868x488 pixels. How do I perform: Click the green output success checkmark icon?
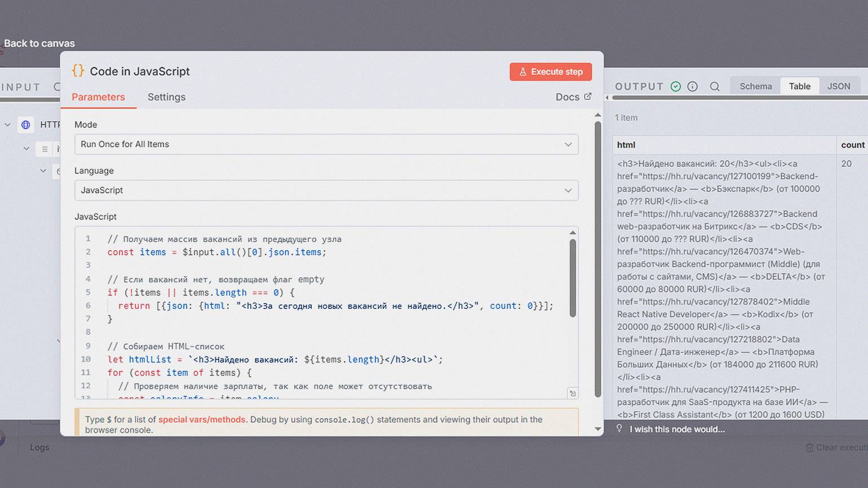coord(675,86)
